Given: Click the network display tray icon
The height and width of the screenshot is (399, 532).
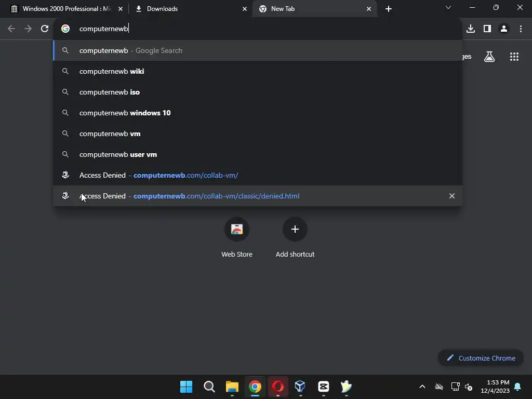Looking at the screenshot, I should (x=455, y=387).
